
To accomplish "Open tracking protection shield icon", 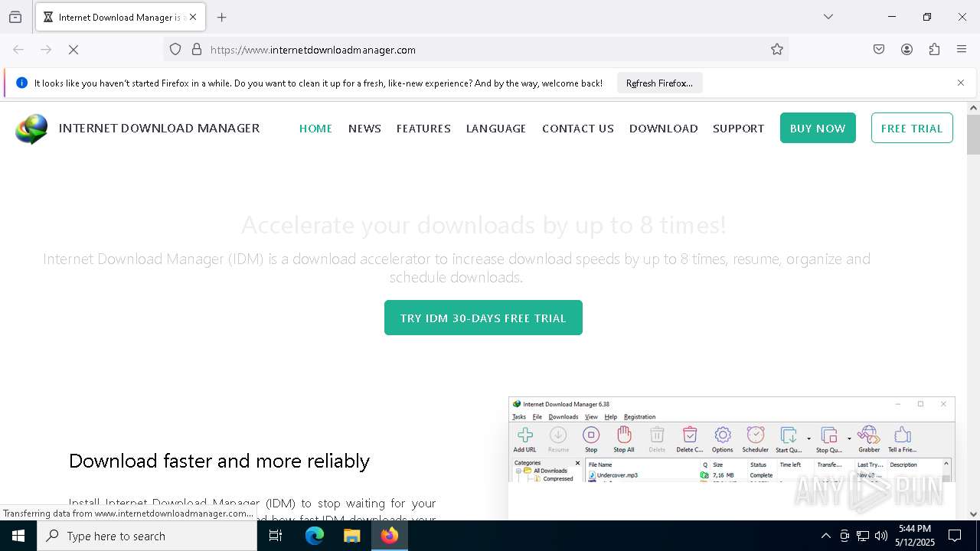I will point(175,50).
